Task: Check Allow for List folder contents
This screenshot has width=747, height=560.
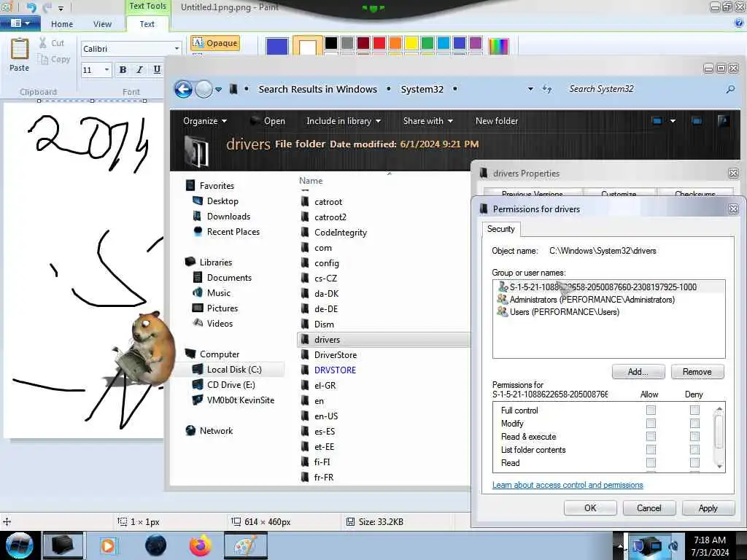Action: click(x=651, y=449)
